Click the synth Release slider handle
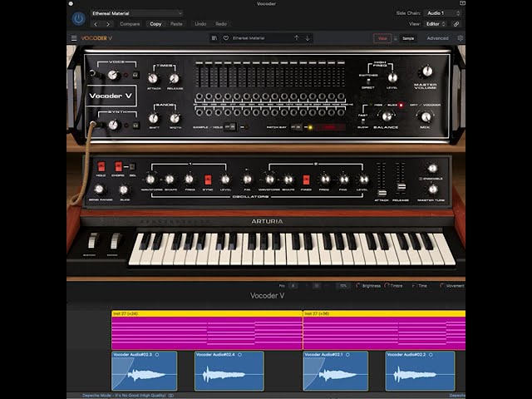 tap(401, 186)
